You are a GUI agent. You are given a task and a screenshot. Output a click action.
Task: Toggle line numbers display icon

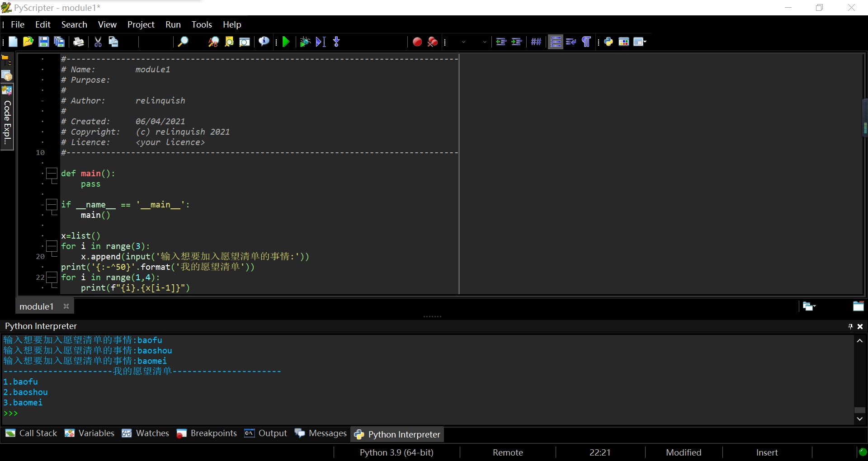point(556,42)
